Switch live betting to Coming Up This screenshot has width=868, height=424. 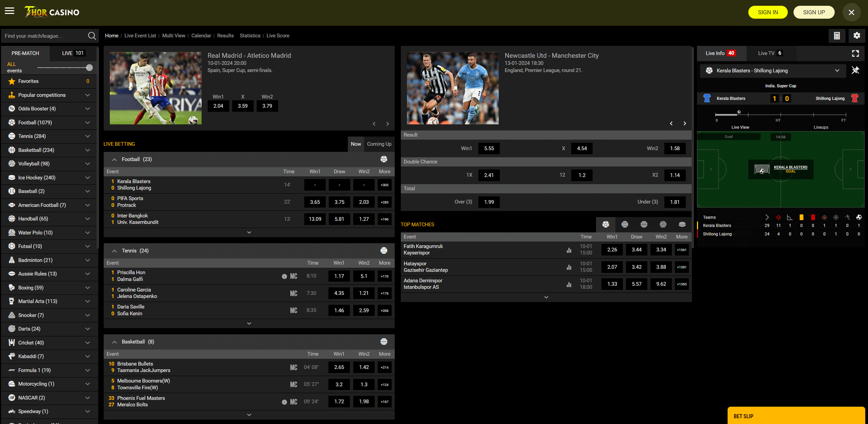coord(379,144)
